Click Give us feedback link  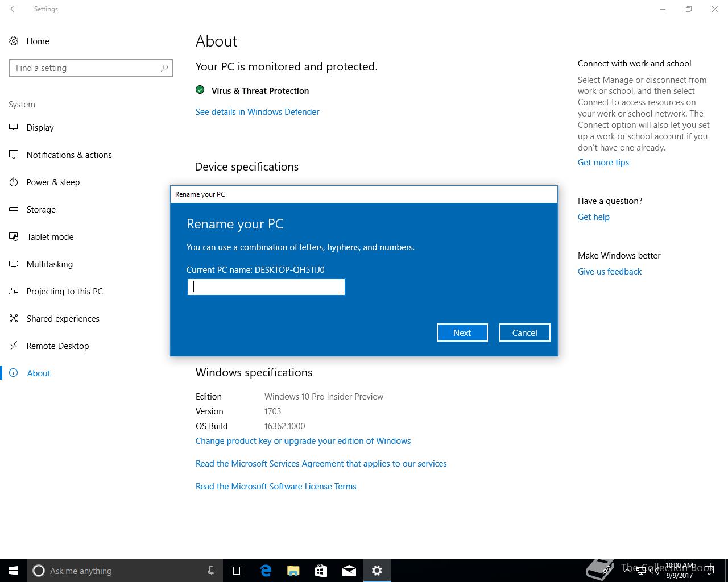610,271
